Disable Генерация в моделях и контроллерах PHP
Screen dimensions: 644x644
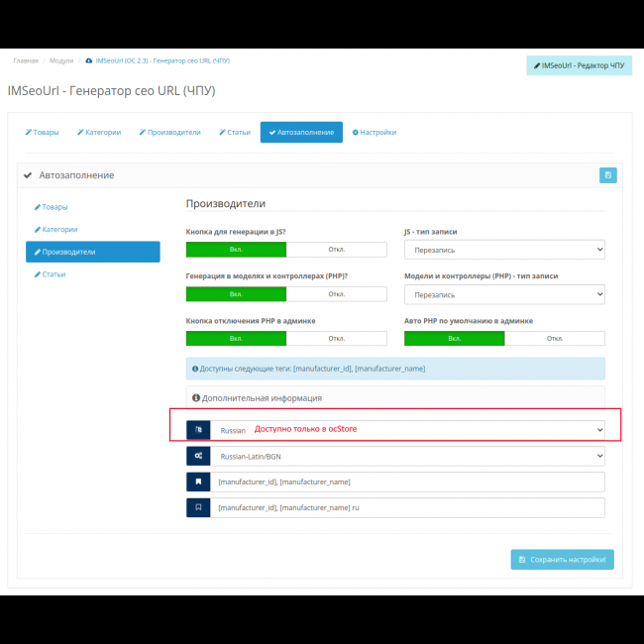point(336,294)
